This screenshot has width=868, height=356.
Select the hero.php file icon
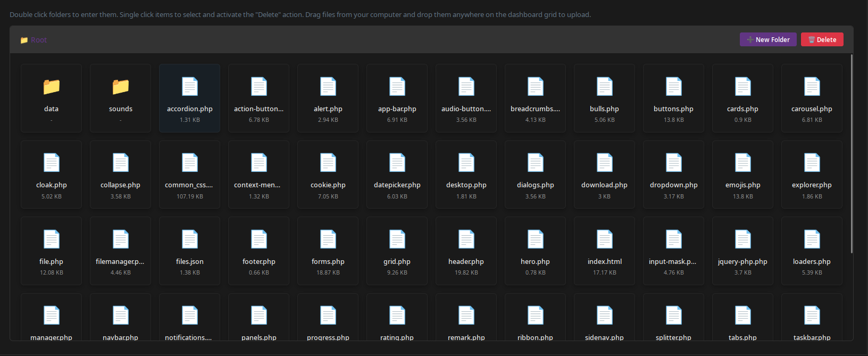536,239
